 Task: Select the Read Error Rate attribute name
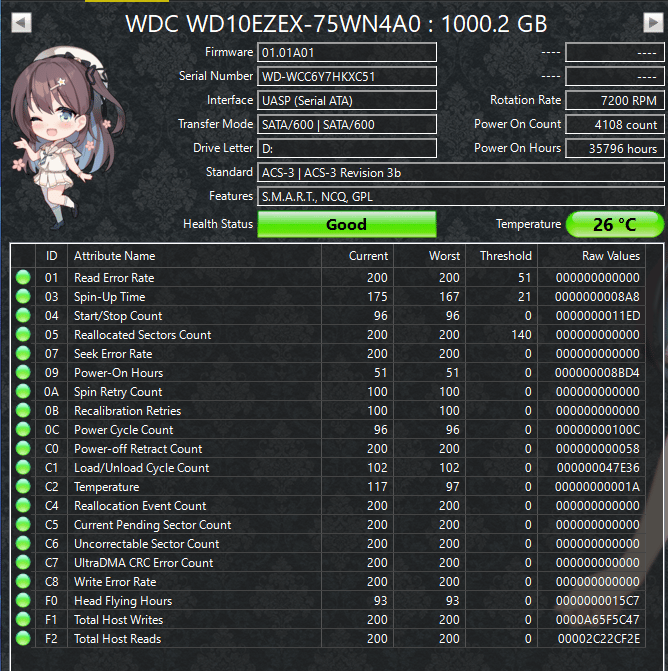click(x=114, y=278)
